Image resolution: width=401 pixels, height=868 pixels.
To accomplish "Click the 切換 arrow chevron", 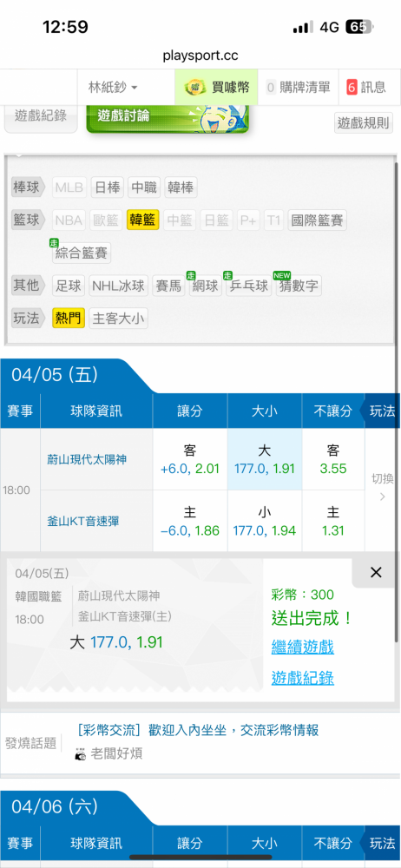I will [x=382, y=496].
